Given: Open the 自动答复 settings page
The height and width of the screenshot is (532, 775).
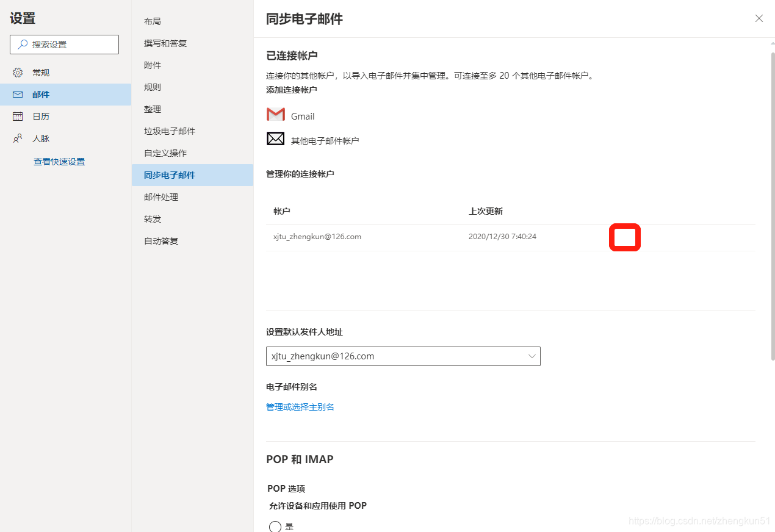Looking at the screenshot, I should tap(192, 241).
